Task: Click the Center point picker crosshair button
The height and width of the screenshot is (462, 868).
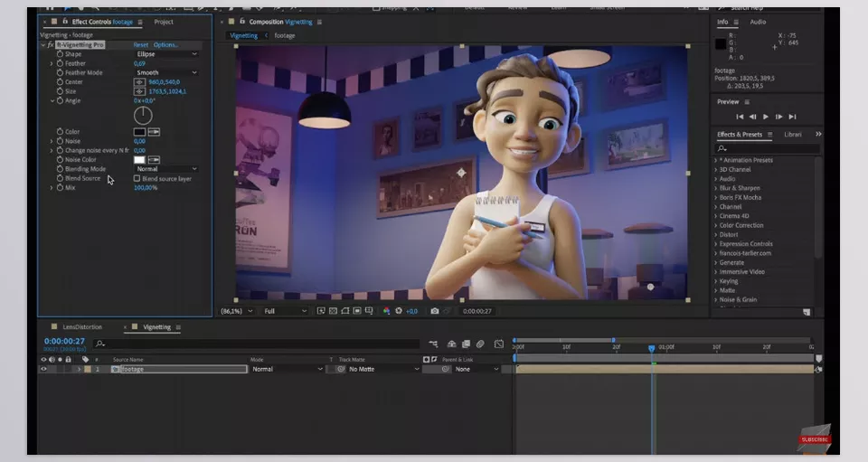Action: tap(139, 82)
